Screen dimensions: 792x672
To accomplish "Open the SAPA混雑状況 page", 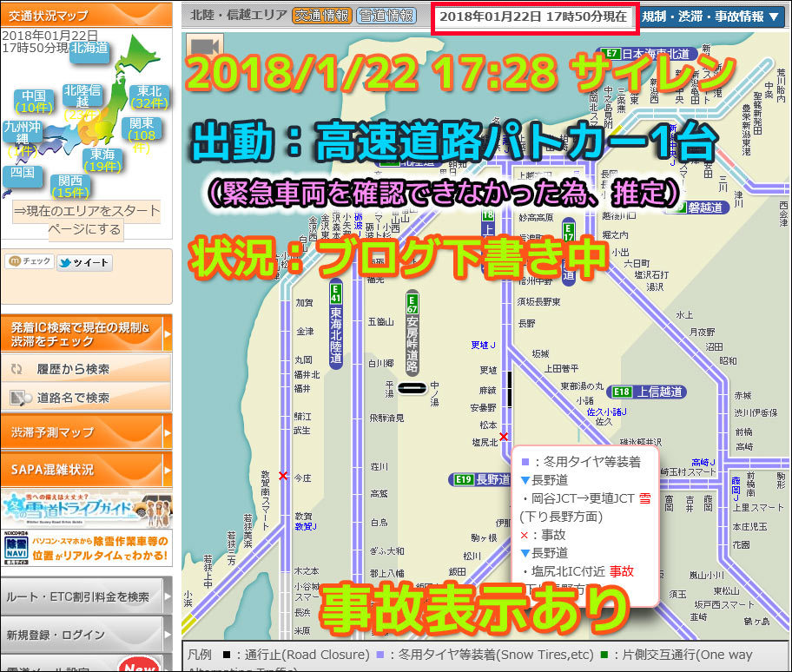I will [x=87, y=470].
